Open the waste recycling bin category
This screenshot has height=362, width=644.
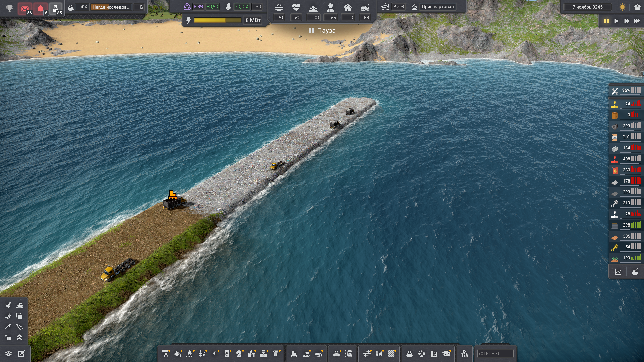coord(239,354)
